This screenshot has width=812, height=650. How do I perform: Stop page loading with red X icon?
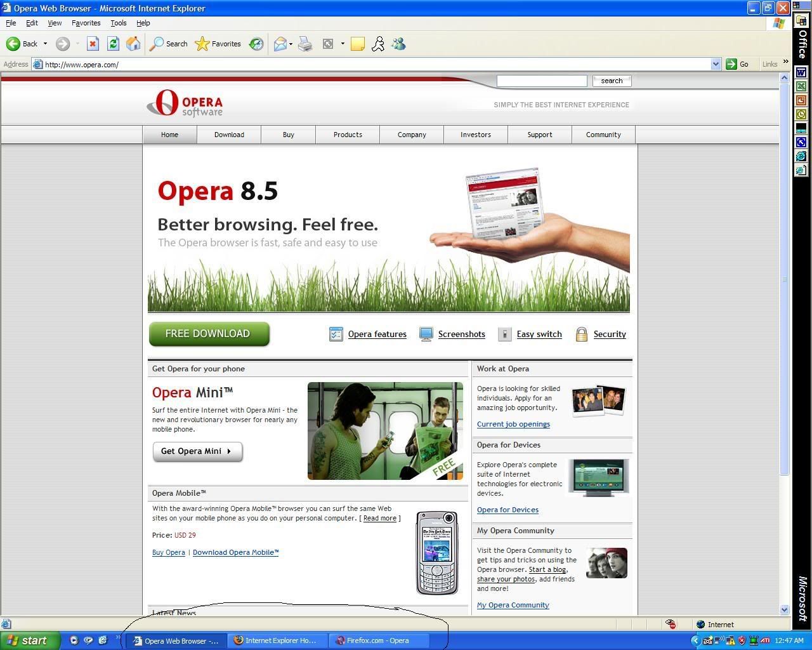tap(93, 44)
